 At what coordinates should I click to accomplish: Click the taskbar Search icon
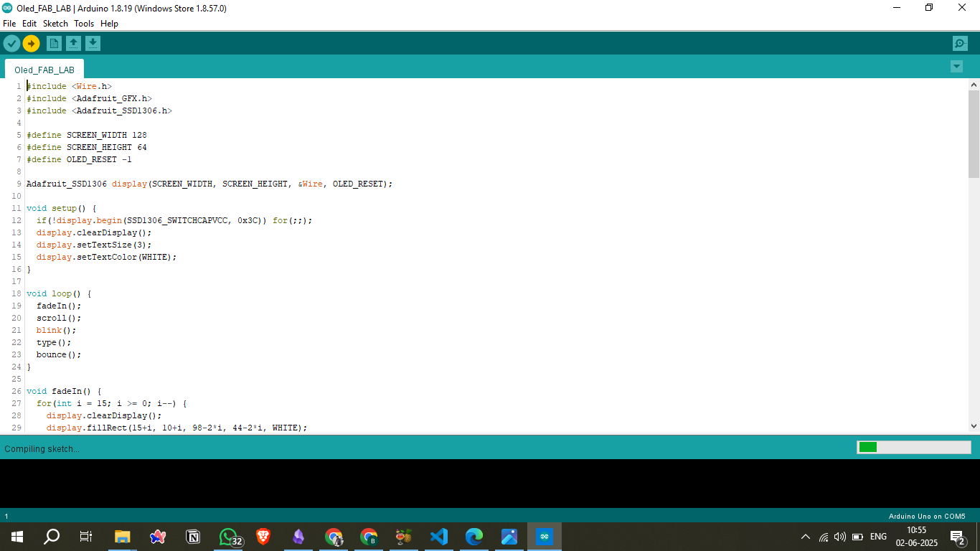(x=52, y=537)
